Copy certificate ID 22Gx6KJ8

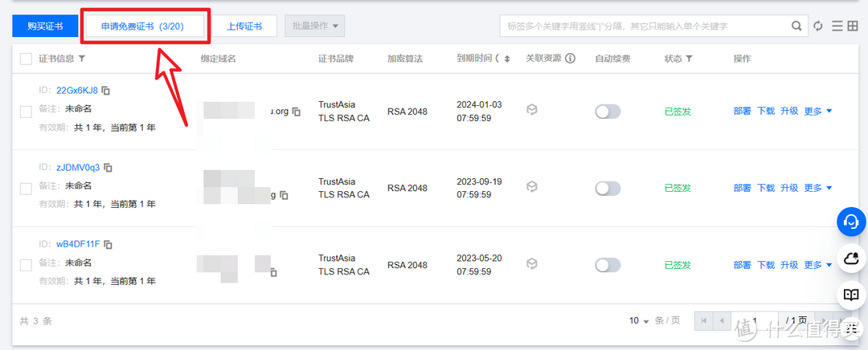(x=106, y=90)
